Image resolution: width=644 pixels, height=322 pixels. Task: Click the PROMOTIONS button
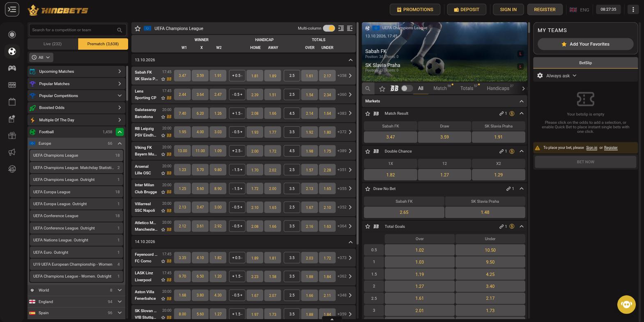point(415,9)
